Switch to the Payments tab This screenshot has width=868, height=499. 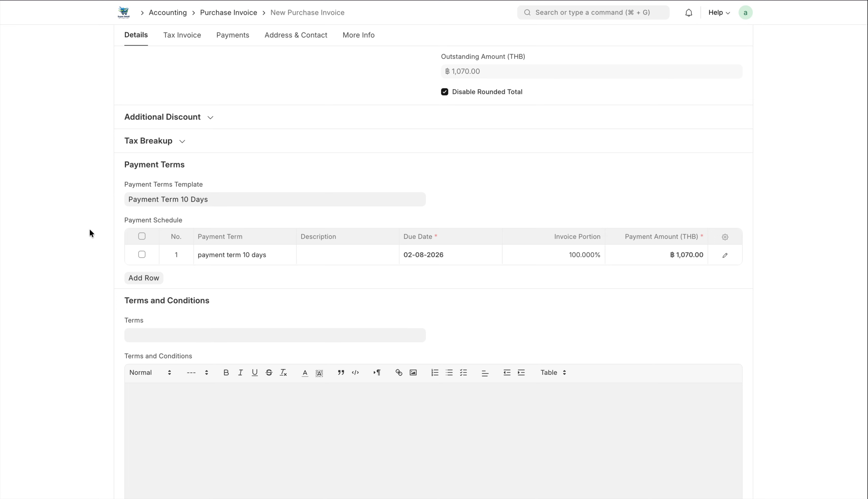(232, 35)
